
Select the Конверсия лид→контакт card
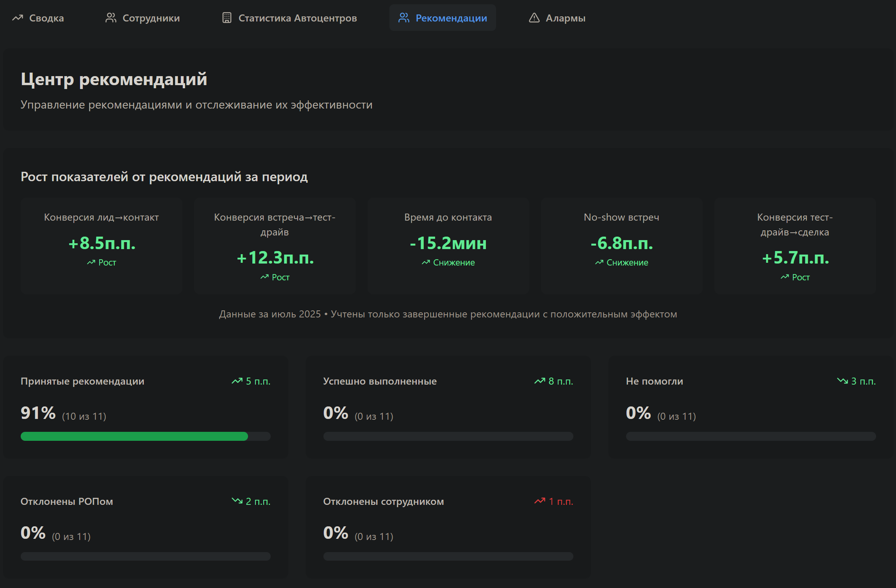click(x=102, y=246)
